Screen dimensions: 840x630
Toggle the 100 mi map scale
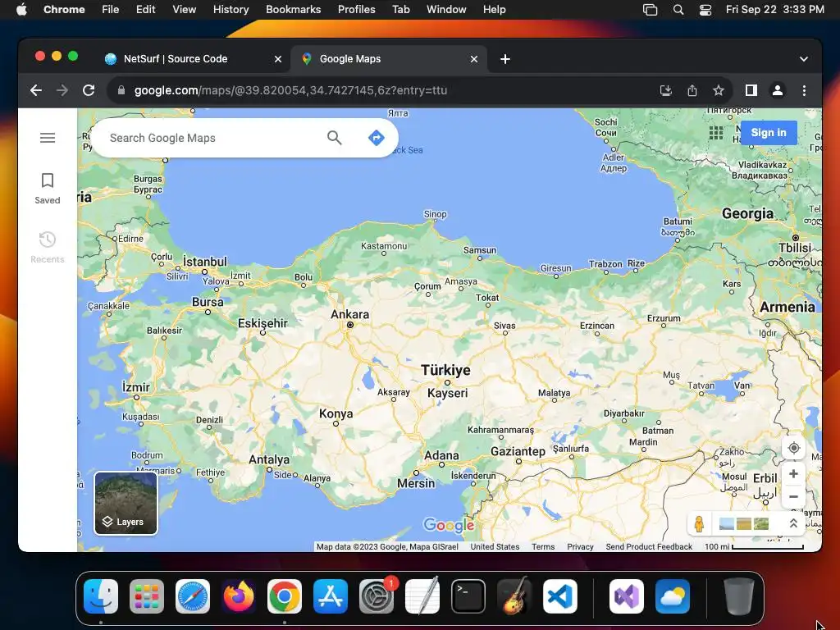(755, 546)
